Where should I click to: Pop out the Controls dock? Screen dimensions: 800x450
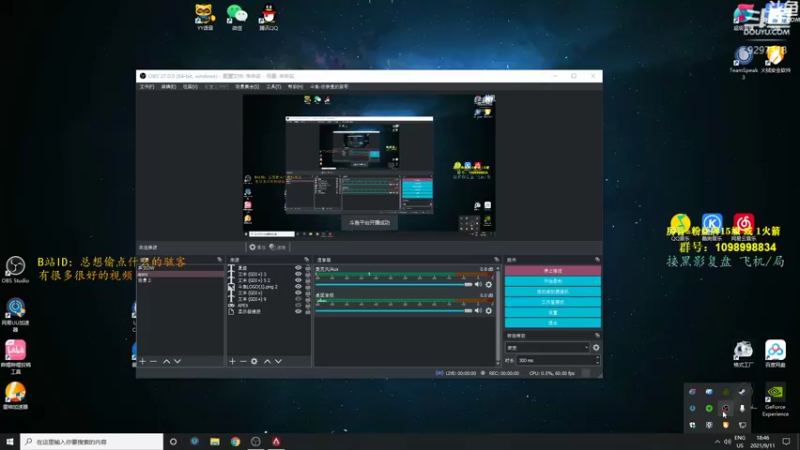[597, 260]
